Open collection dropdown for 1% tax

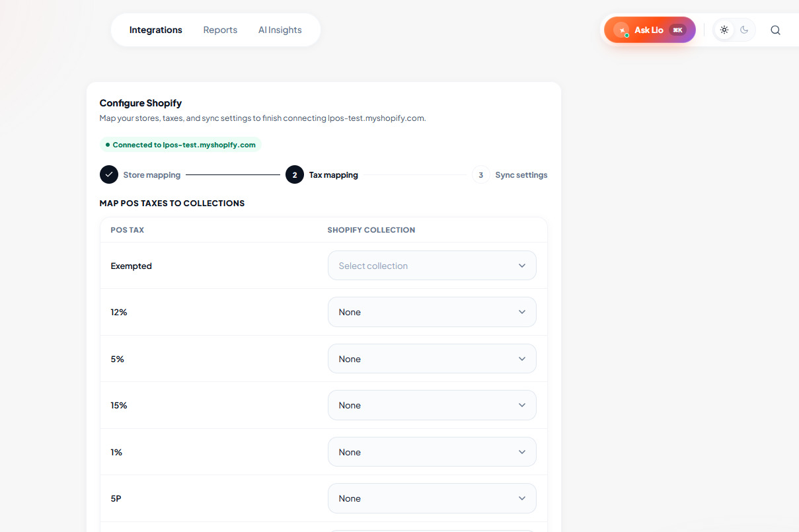coord(432,452)
